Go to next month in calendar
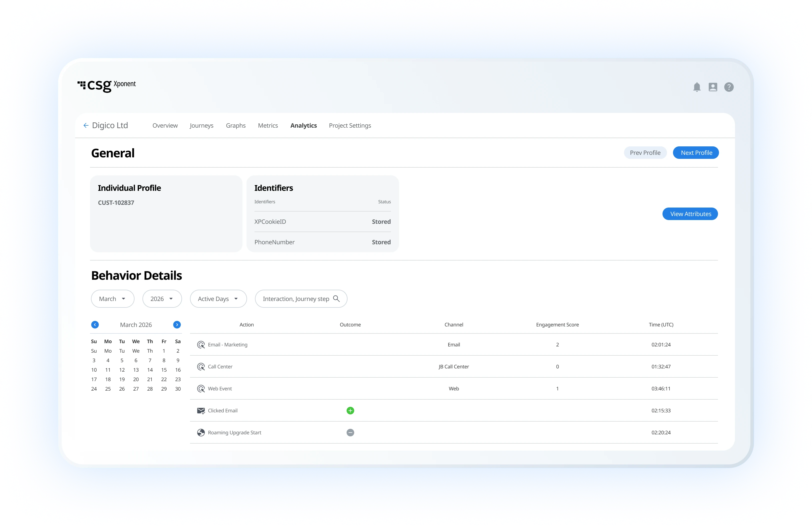The image size is (812, 526). pos(177,324)
